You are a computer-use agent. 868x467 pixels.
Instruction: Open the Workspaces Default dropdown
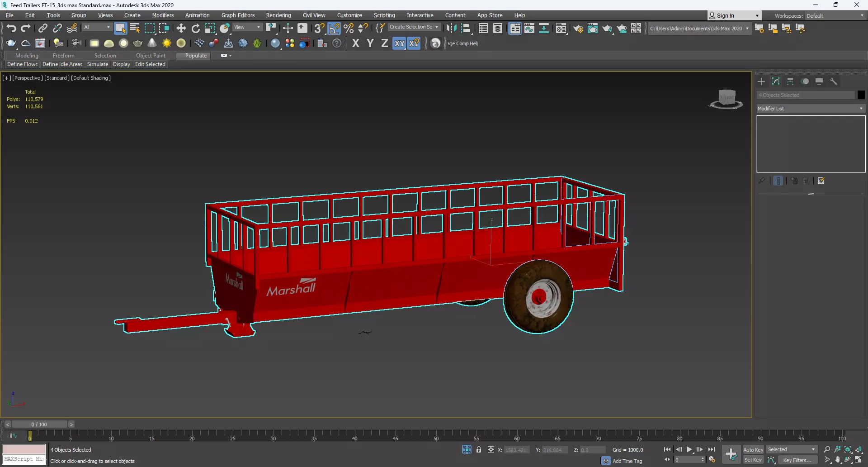click(x=835, y=16)
